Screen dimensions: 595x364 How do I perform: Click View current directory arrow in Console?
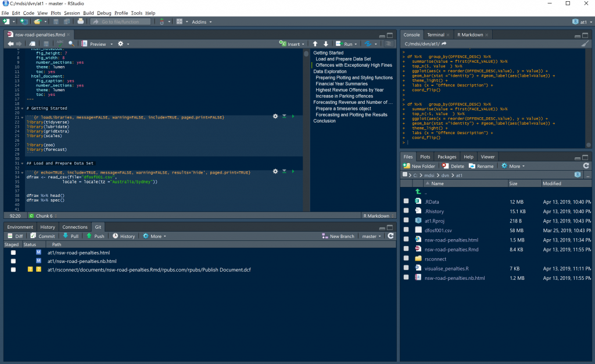coord(444,44)
